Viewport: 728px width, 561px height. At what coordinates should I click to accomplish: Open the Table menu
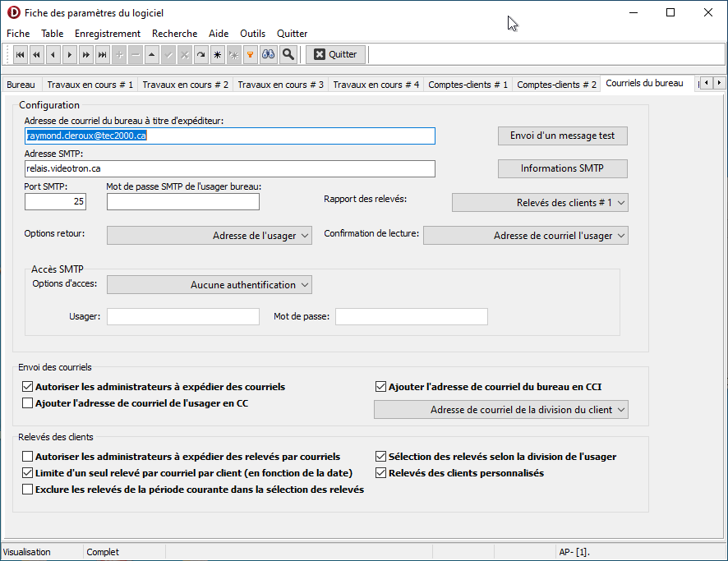coord(52,34)
